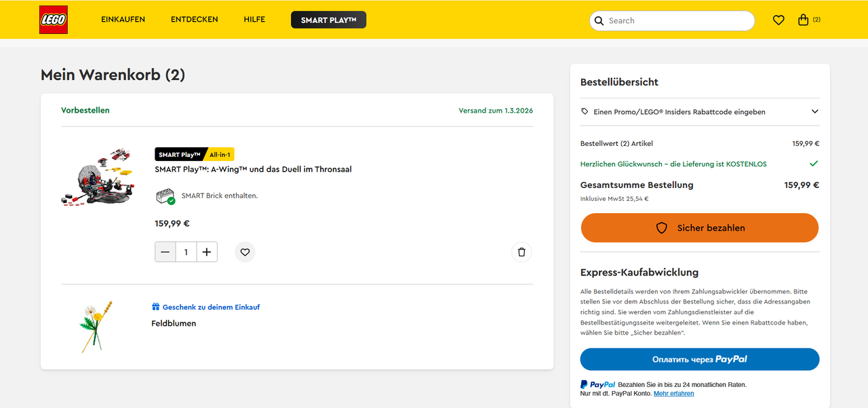This screenshot has height=408, width=868.
Task: Open the shopping bag icon
Action: tap(804, 20)
